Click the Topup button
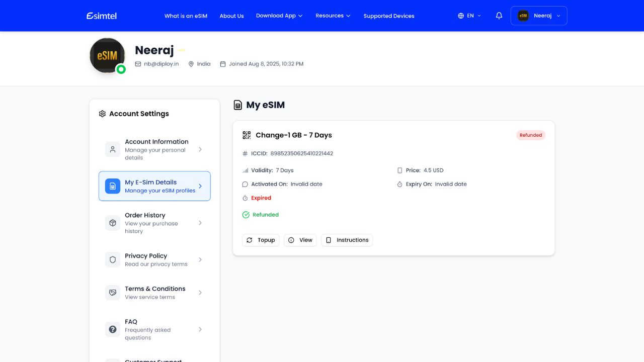 261,240
